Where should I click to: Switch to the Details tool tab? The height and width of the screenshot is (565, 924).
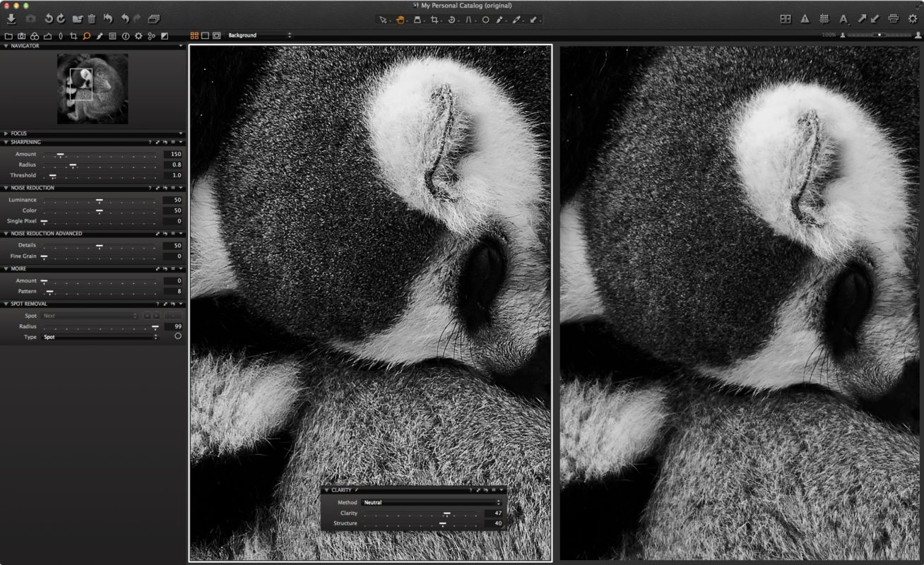(x=87, y=35)
